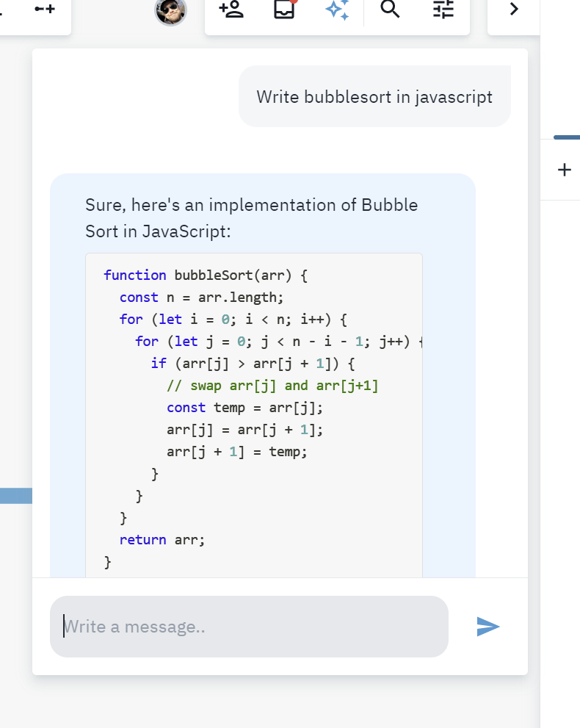Open search with magnifier icon
This screenshot has height=728, width=580.
(x=391, y=9)
